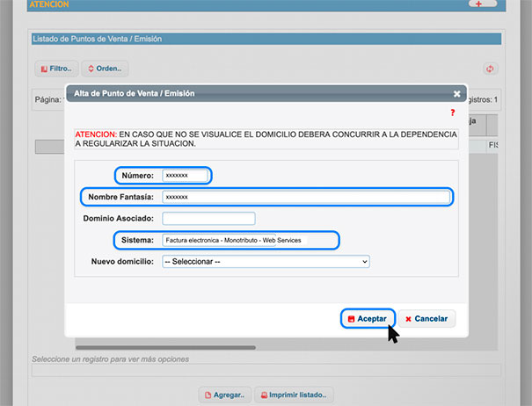Open the Nuevo domicilio dropdown
The width and height of the screenshot is (532, 406).
(266, 262)
